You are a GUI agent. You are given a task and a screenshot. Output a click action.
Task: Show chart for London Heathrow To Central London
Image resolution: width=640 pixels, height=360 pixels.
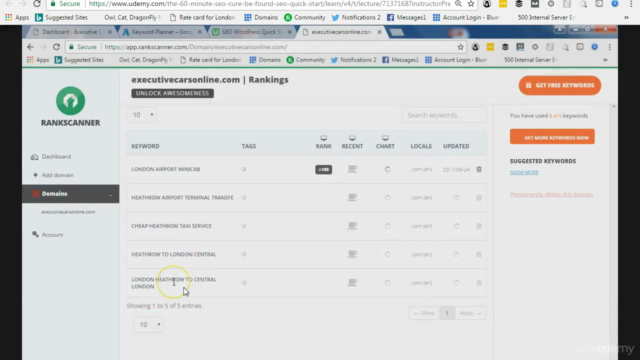(387, 282)
